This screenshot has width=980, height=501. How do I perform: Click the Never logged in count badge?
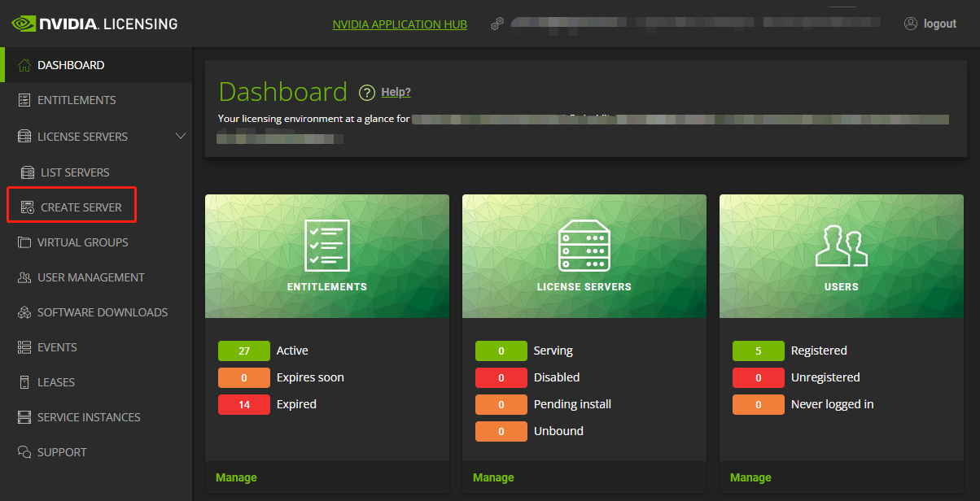click(759, 404)
